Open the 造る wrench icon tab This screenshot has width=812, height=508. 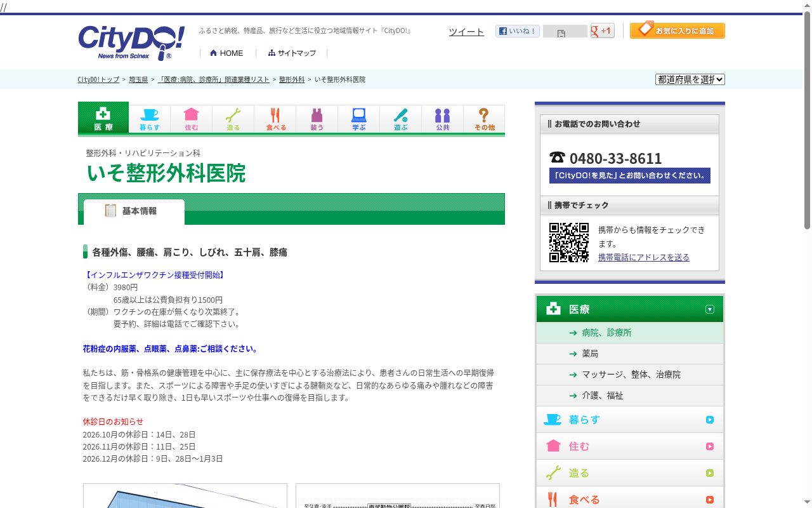tap(233, 119)
